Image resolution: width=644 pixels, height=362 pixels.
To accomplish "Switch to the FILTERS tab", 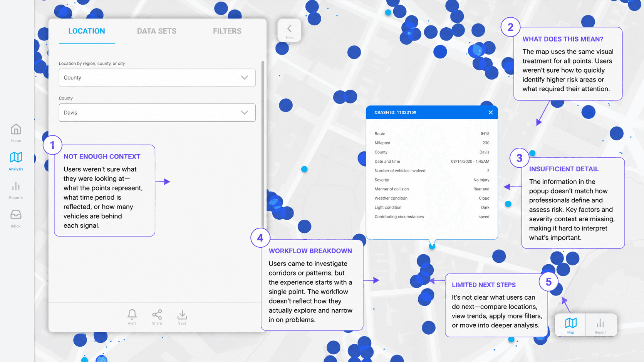I will click(x=227, y=31).
